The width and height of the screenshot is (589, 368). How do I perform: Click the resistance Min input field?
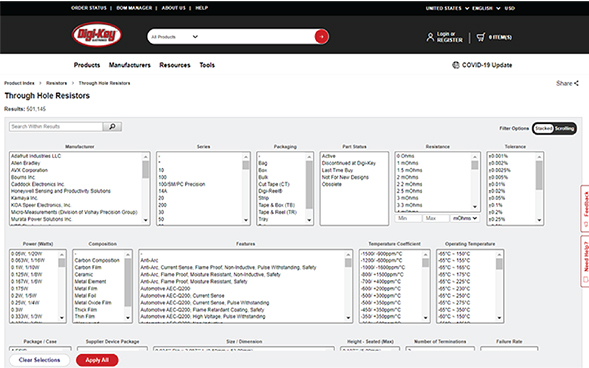tap(408, 218)
